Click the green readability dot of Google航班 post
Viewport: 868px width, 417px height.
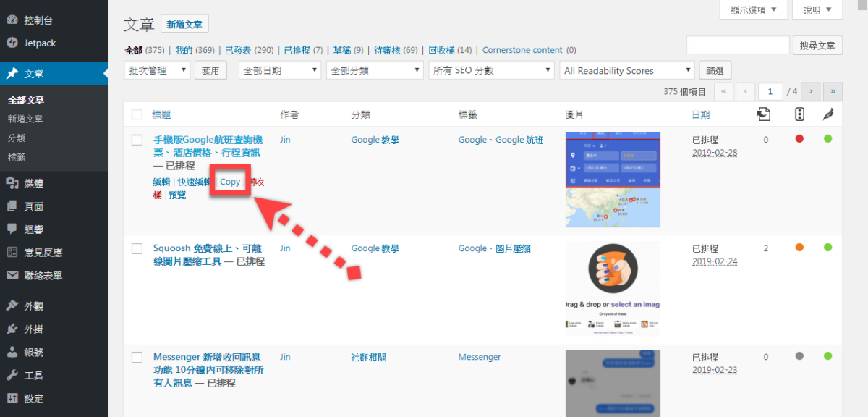point(827,139)
